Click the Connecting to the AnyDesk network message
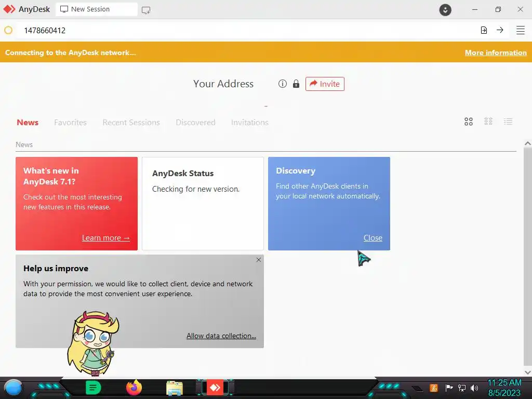 70,52
